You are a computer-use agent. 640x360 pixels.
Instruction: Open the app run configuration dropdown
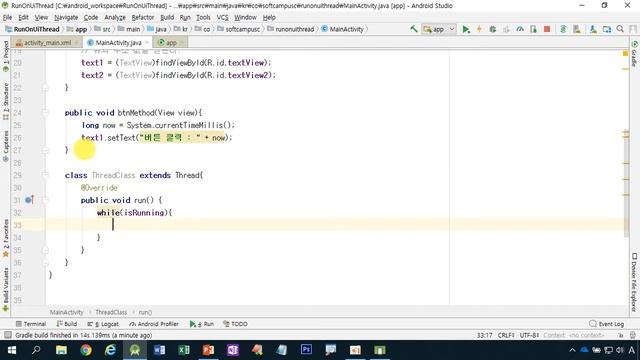(x=439, y=29)
